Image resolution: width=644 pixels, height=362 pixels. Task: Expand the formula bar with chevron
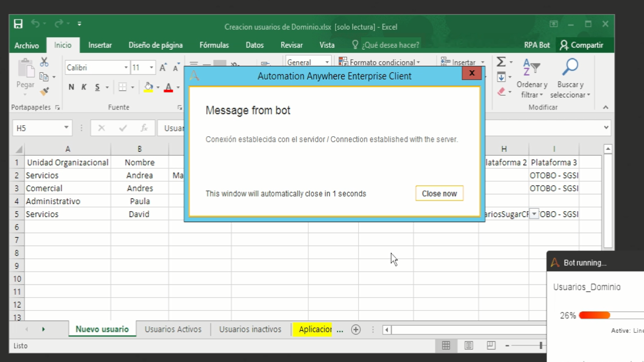[606, 128]
